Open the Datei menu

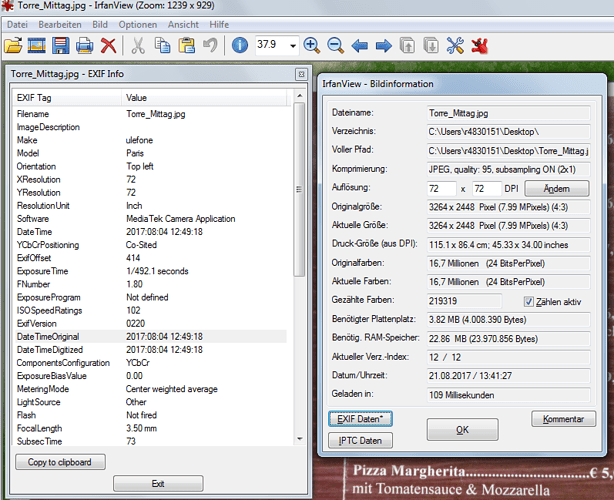coord(17,25)
